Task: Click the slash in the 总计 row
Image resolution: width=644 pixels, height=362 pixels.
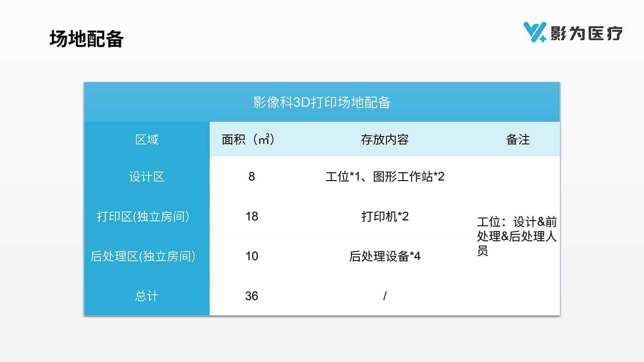Action: [x=385, y=296]
